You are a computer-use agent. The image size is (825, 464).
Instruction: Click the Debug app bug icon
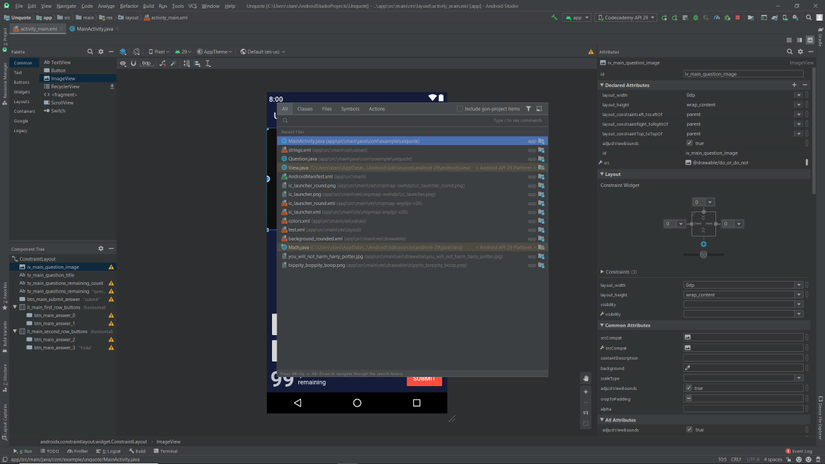coord(696,17)
